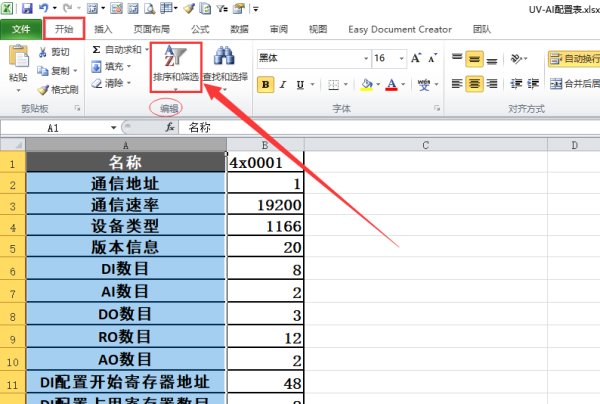Image resolution: width=600 pixels, height=404 pixels.
Task: Select row 5 header
Action: coord(13,247)
